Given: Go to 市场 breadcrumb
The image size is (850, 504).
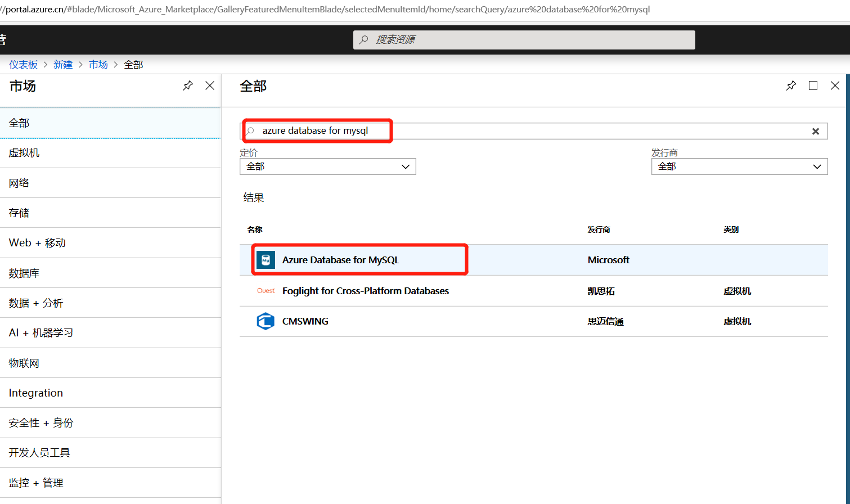Looking at the screenshot, I should (x=98, y=65).
